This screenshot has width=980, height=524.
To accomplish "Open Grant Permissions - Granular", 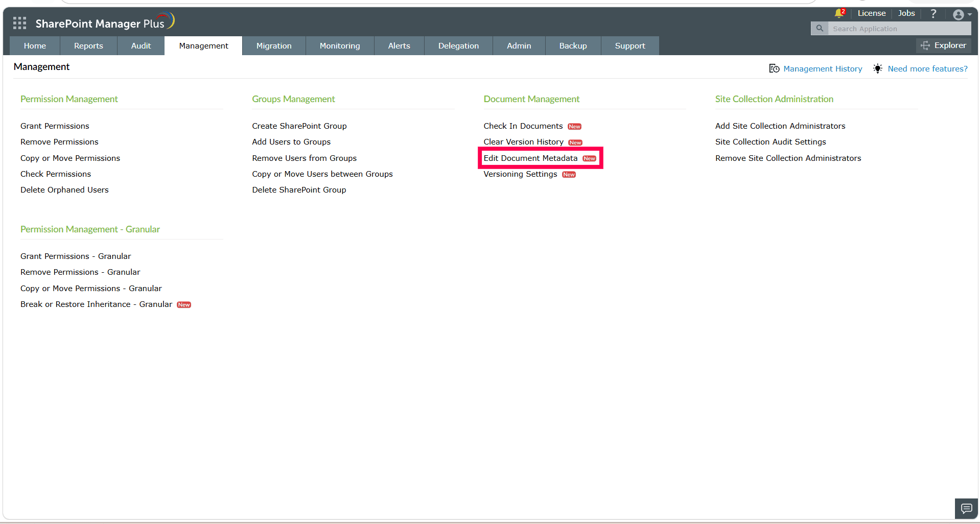I will coord(76,256).
